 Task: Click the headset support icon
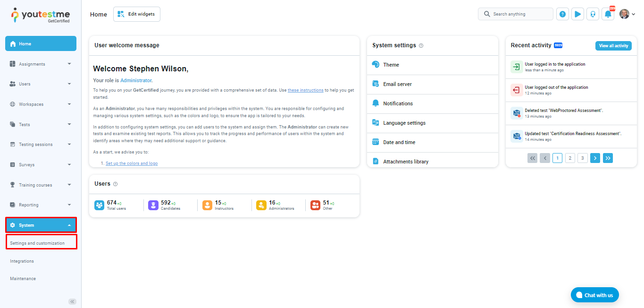click(593, 14)
